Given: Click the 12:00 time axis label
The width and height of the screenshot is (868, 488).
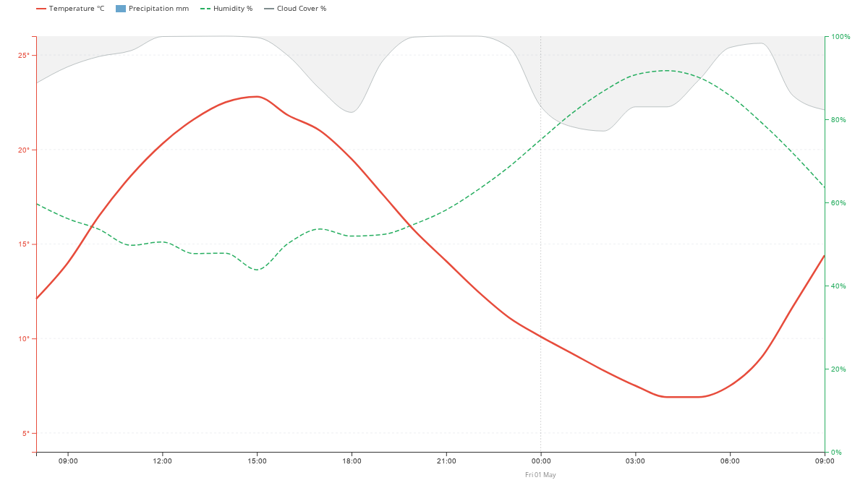Looking at the screenshot, I should pos(163,461).
